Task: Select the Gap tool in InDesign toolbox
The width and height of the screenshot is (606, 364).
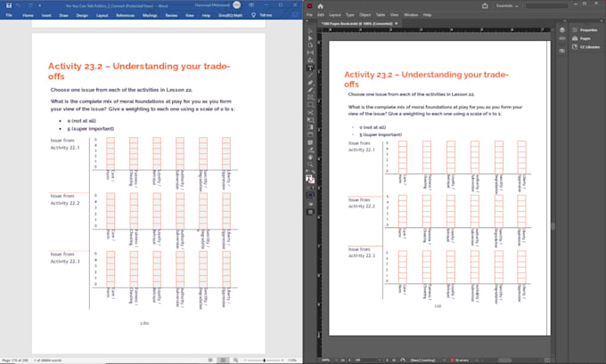Action: (310, 53)
